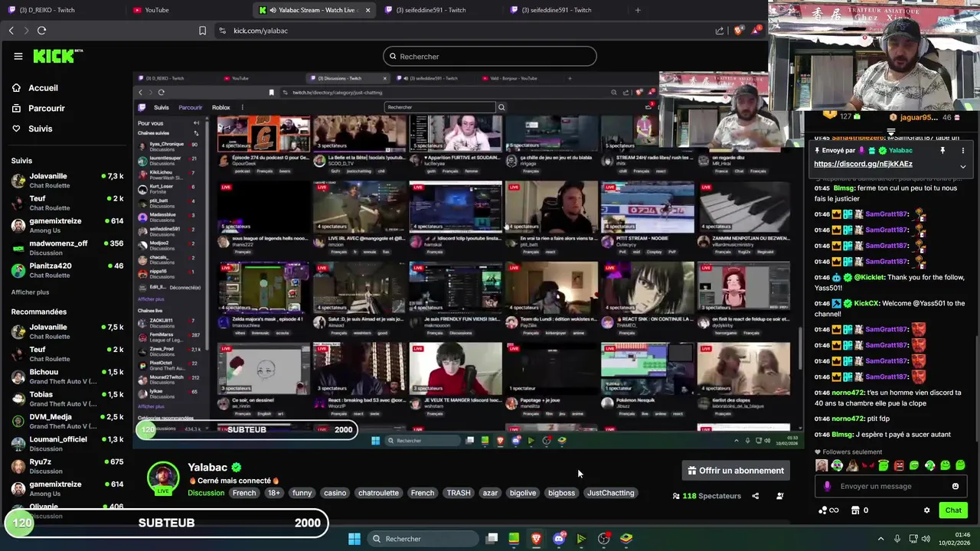Screen dimensions: 980x551
Task: Open Brave Rewards triangle icon
Action: click(x=756, y=31)
